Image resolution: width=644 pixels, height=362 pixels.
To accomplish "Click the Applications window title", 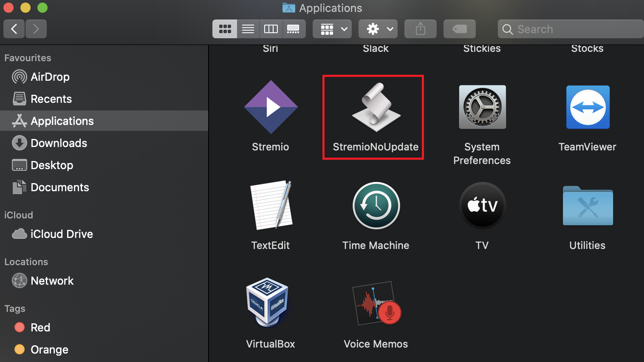I will point(331,8).
